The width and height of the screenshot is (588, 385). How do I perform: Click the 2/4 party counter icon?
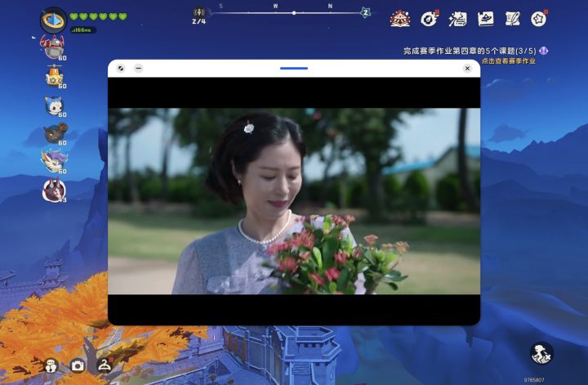click(198, 16)
